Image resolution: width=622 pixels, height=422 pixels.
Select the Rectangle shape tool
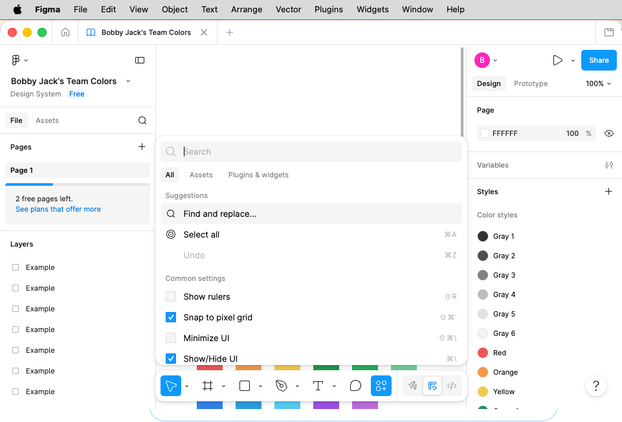pyautogui.click(x=244, y=386)
